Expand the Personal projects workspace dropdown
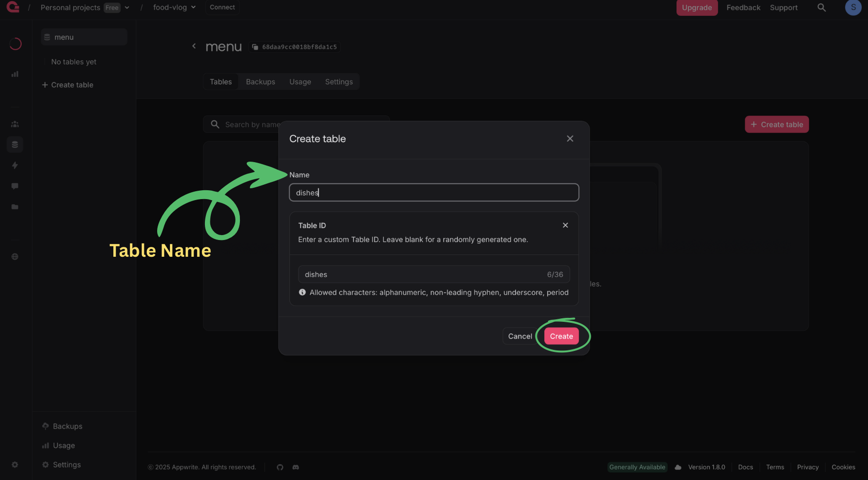The image size is (868, 480). (x=127, y=7)
